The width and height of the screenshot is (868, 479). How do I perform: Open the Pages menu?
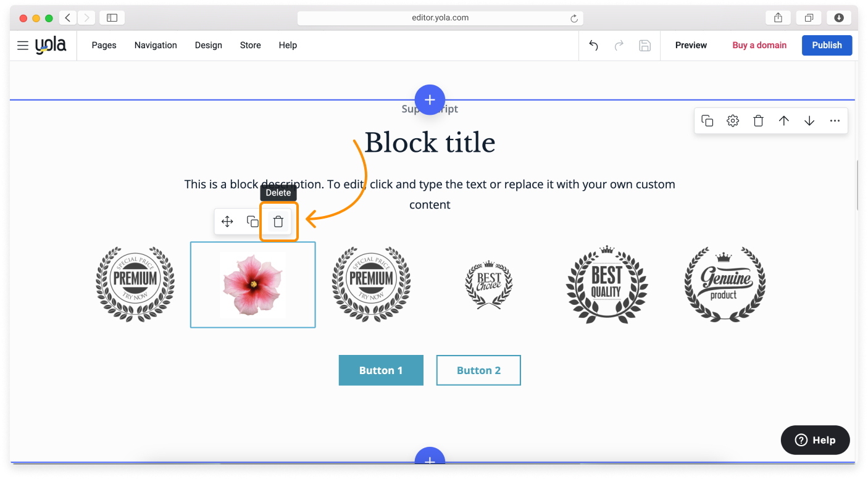coord(103,45)
